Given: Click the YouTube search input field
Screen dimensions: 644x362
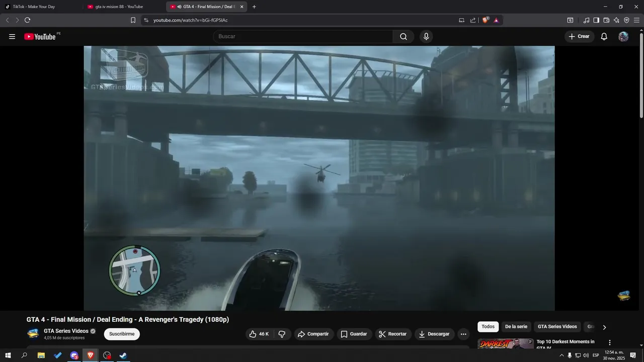Looking at the screenshot, I should 303,36.
